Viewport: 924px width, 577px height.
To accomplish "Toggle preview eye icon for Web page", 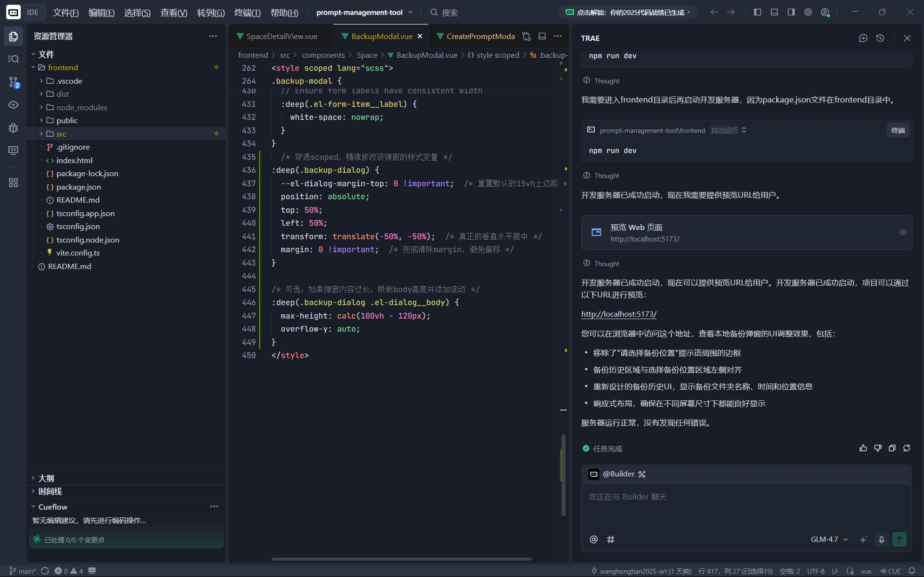I will [x=903, y=232].
